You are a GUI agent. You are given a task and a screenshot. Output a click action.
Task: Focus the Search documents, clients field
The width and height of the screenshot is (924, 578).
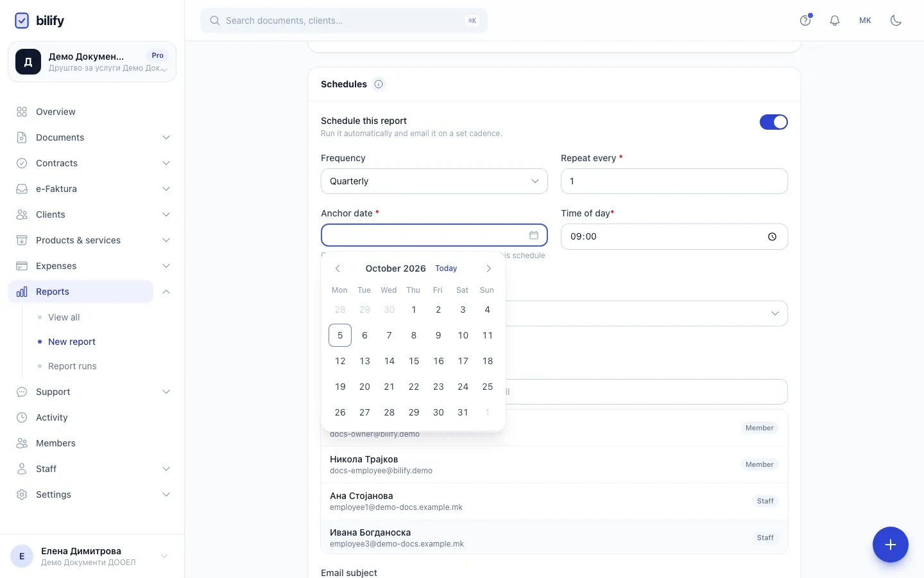pyautogui.click(x=344, y=21)
